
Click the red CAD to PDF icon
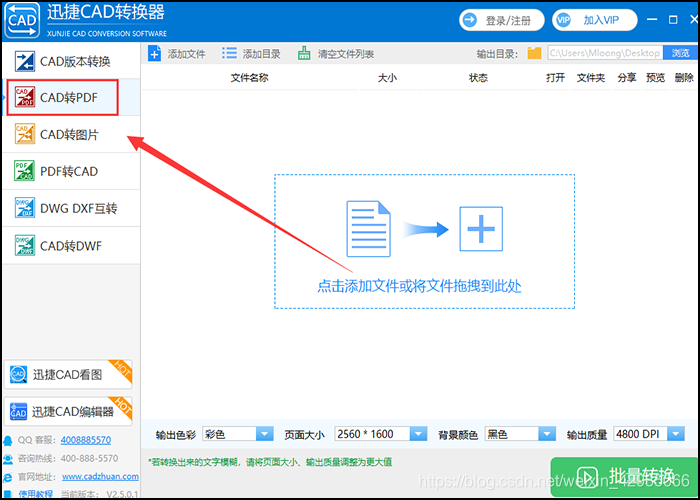point(25,97)
